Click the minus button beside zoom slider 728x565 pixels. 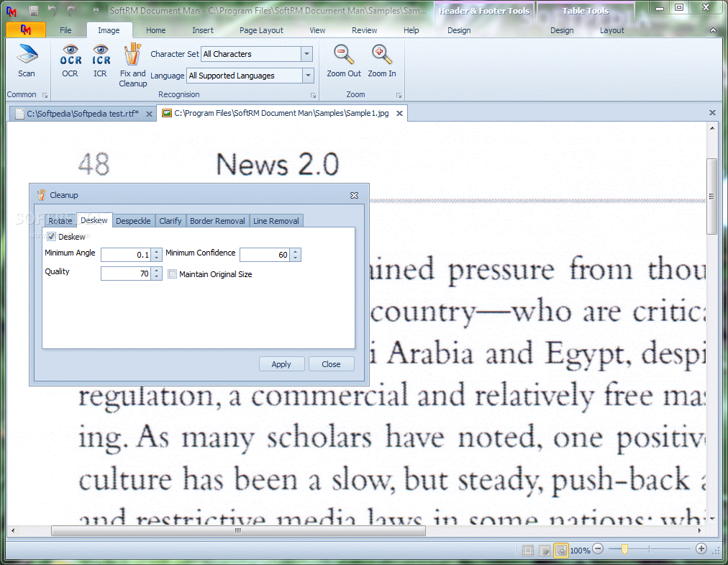598,549
